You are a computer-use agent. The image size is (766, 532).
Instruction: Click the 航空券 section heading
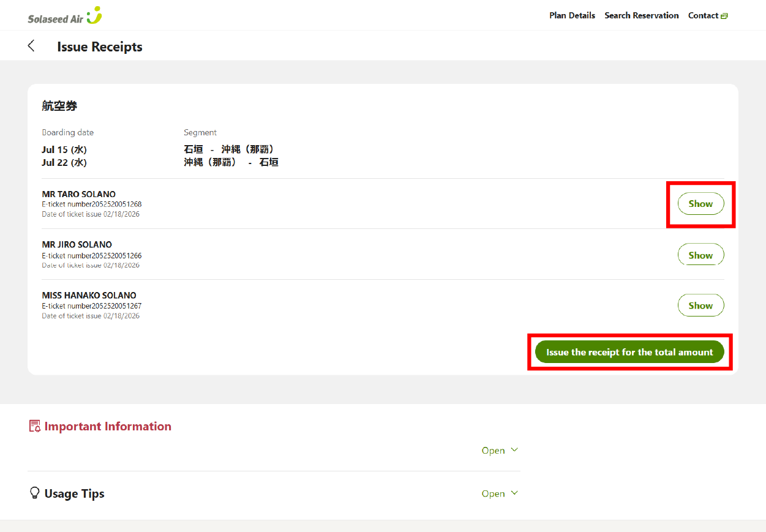(x=59, y=106)
